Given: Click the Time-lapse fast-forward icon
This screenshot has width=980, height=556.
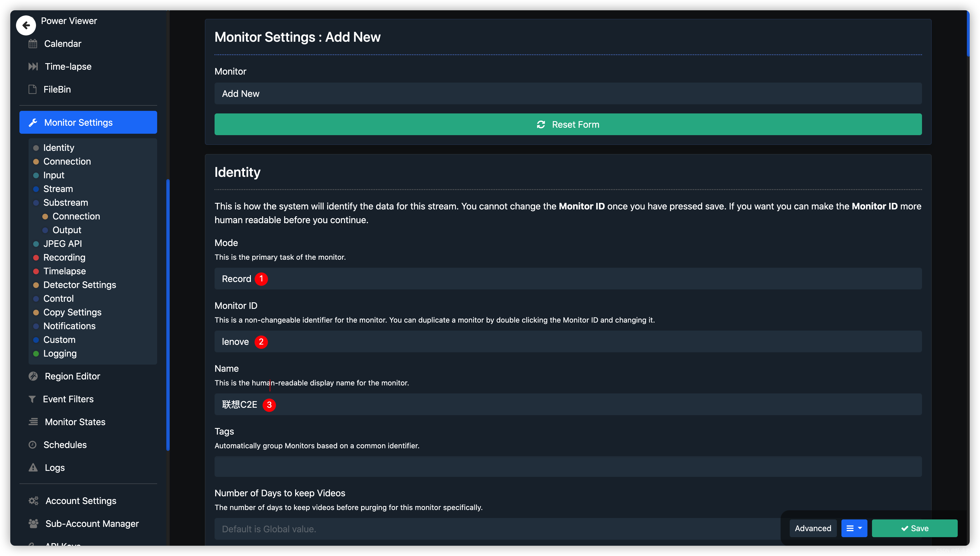Looking at the screenshot, I should tap(33, 67).
